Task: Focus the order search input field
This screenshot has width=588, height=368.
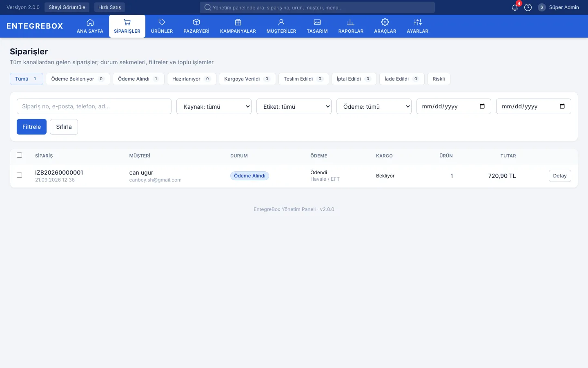Action: click(94, 106)
